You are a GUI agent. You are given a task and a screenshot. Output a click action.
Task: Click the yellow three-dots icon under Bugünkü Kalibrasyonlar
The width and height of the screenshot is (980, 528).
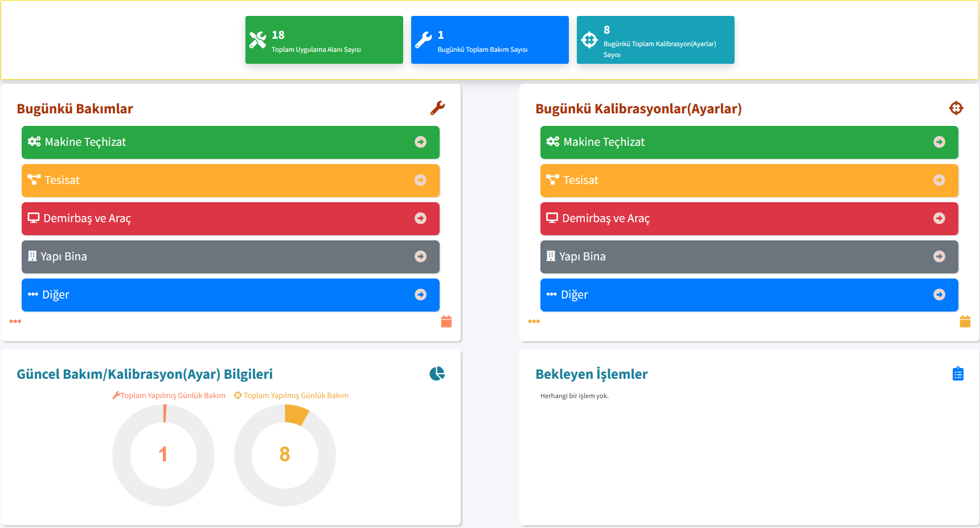[x=534, y=321]
